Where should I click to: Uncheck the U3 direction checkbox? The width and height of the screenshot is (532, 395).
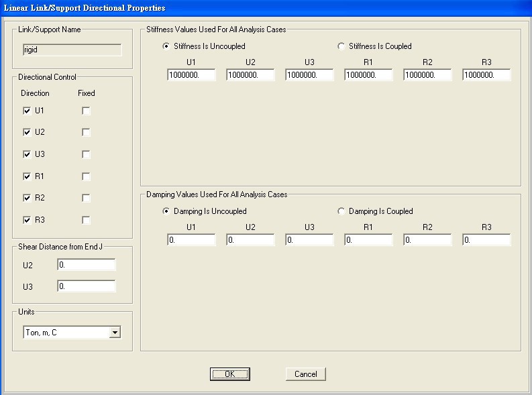coord(27,154)
